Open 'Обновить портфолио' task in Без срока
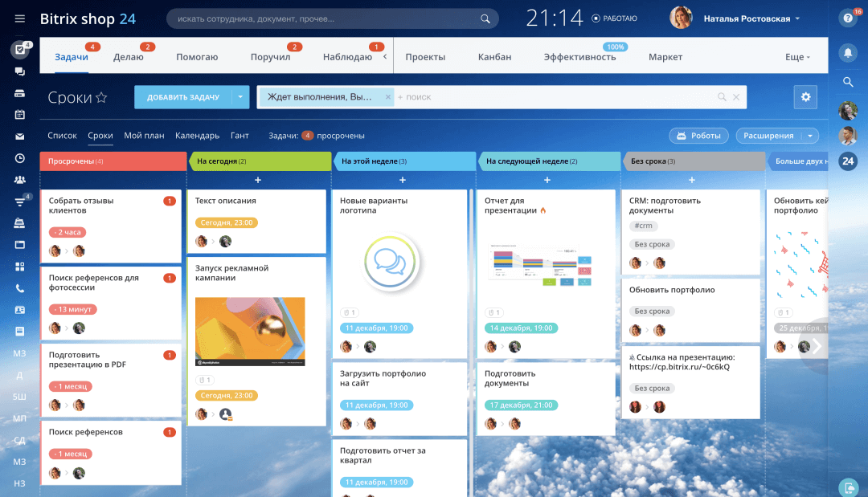868x497 pixels. pos(672,290)
